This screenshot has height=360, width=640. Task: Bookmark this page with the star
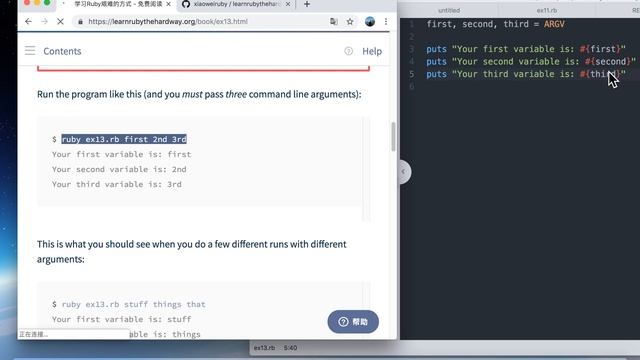pyautogui.click(x=350, y=22)
